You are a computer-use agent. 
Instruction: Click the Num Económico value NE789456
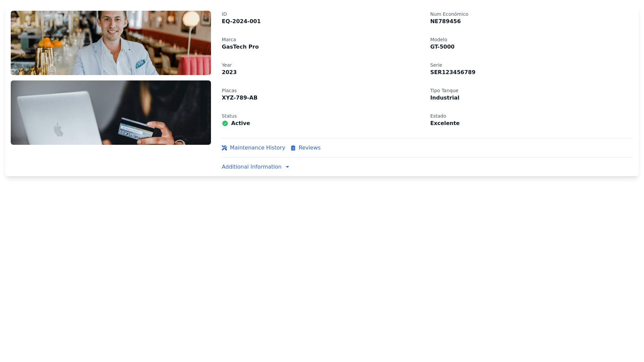click(x=445, y=21)
